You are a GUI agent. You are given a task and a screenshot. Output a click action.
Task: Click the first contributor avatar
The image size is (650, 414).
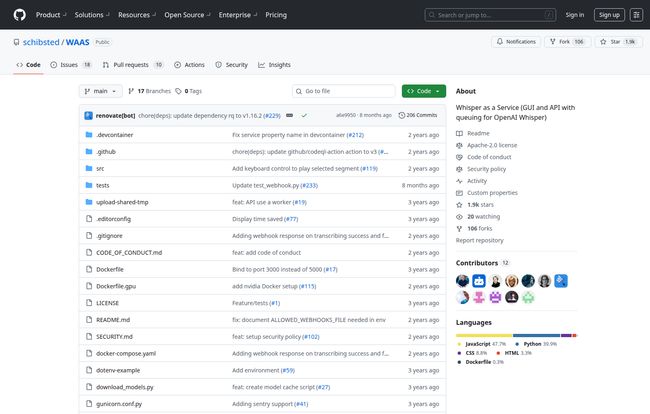(463, 281)
